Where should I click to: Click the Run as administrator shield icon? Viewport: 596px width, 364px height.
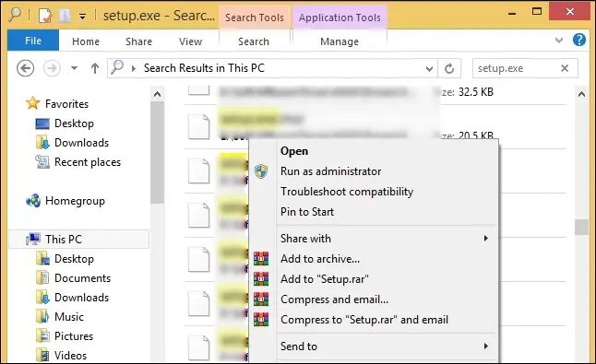coord(261,171)
